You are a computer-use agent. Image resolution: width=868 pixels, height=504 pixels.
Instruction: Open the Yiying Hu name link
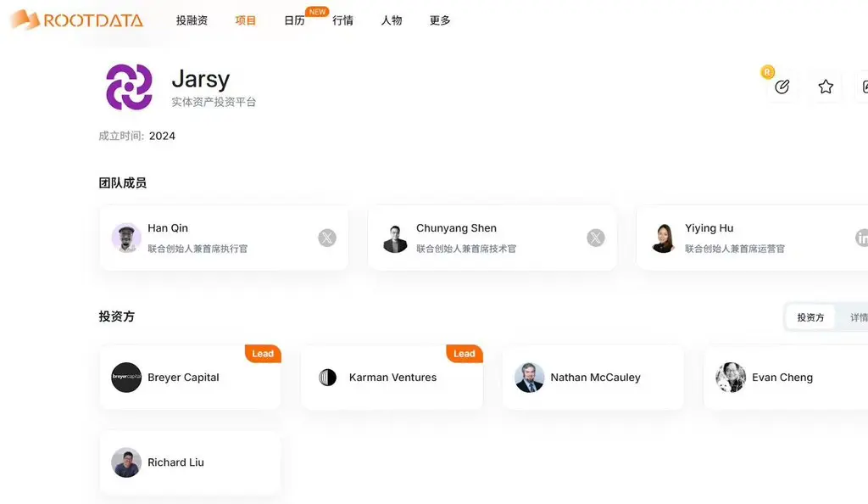(709, 228)
